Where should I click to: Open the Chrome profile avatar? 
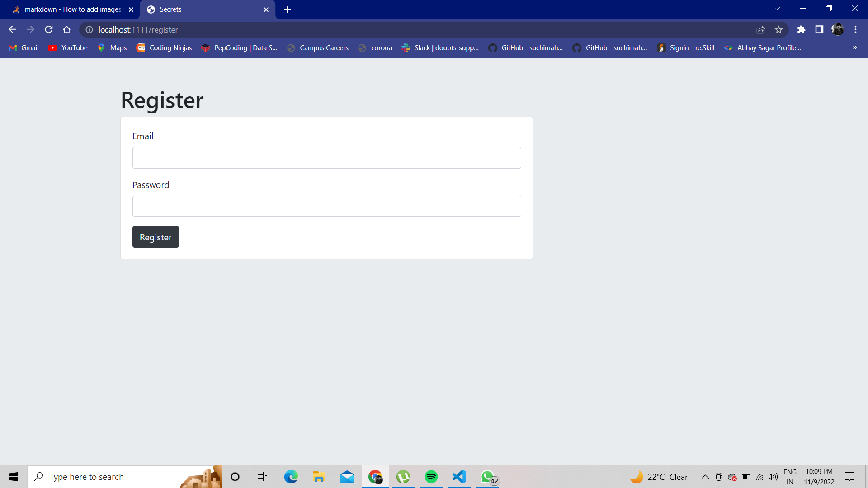point(838,30)
